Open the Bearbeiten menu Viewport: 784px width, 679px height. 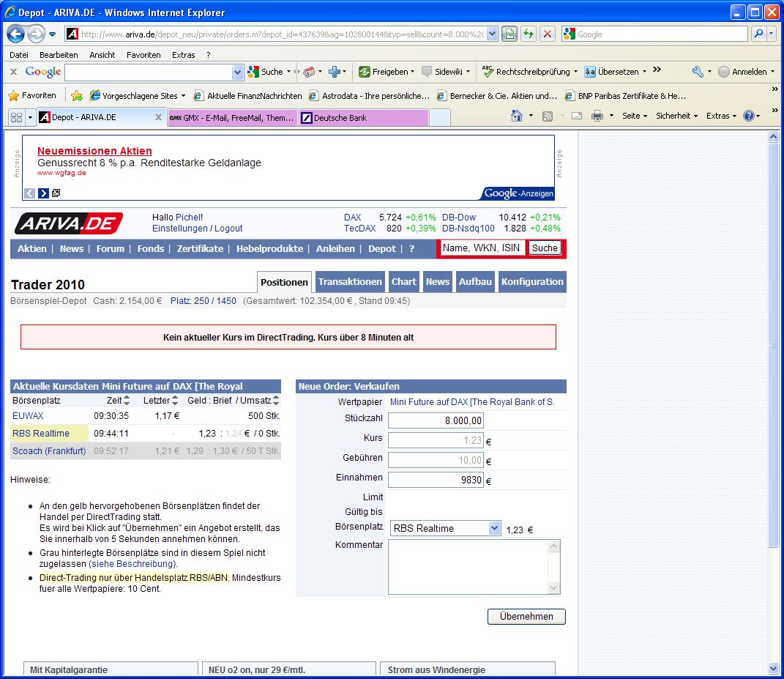tap(59, 55)
